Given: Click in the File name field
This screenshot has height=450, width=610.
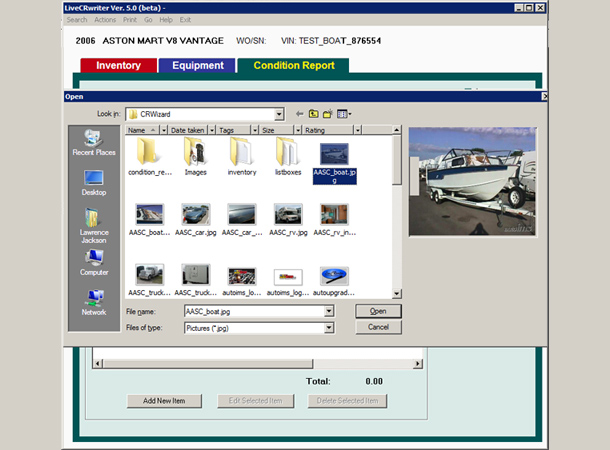Looking at the screenshot, I should pyautogui.click(x=255, y=311).
